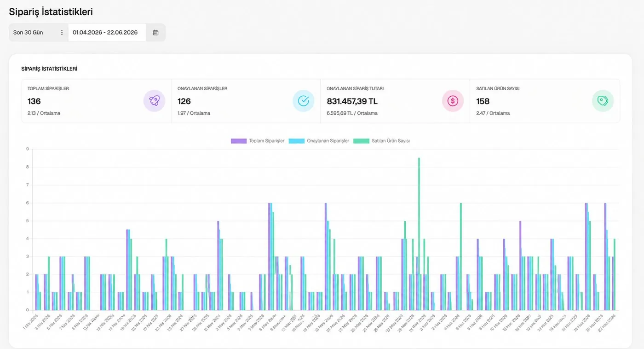Click the dollar icon in Onaylanan Sipariş Tutarı card
The width and height of the screenshot is (644, 349).
453,101
